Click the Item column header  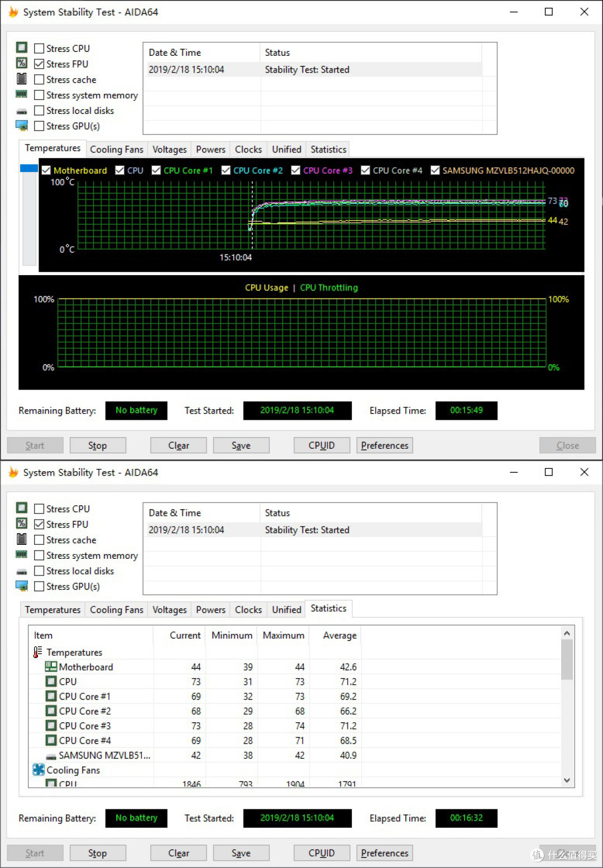coord(91,635)
